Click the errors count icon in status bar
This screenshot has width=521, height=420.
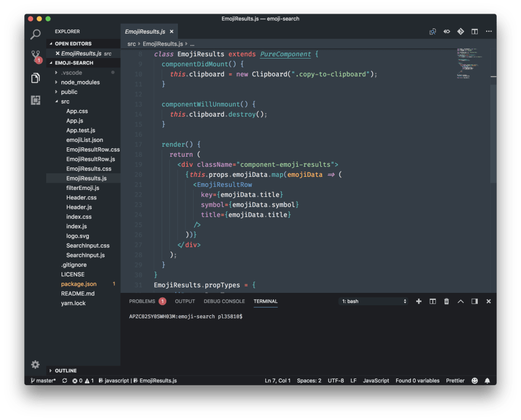(x=77, y=380)
